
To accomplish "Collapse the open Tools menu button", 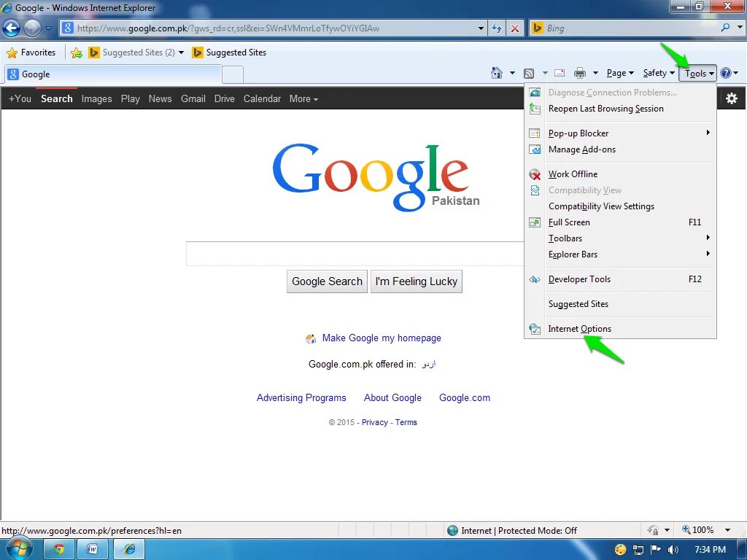I will click(x=698, y=74).
